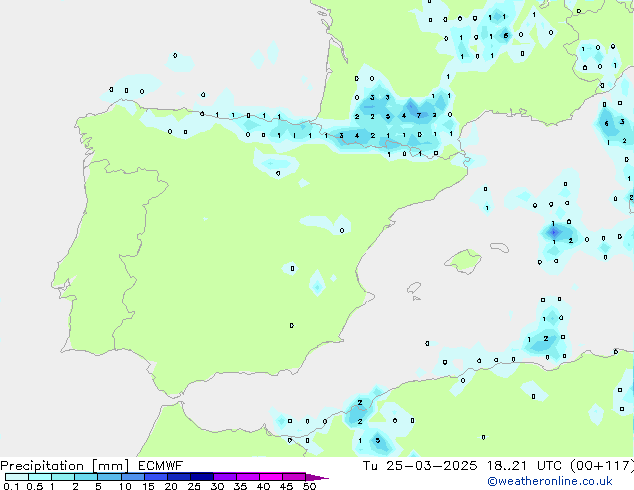The height and width of the screenshot is (490, 634).
Task: Click the legend swatch for 0.1–0.5 mm
Action: pyautogui.click(x=17, y=477)
